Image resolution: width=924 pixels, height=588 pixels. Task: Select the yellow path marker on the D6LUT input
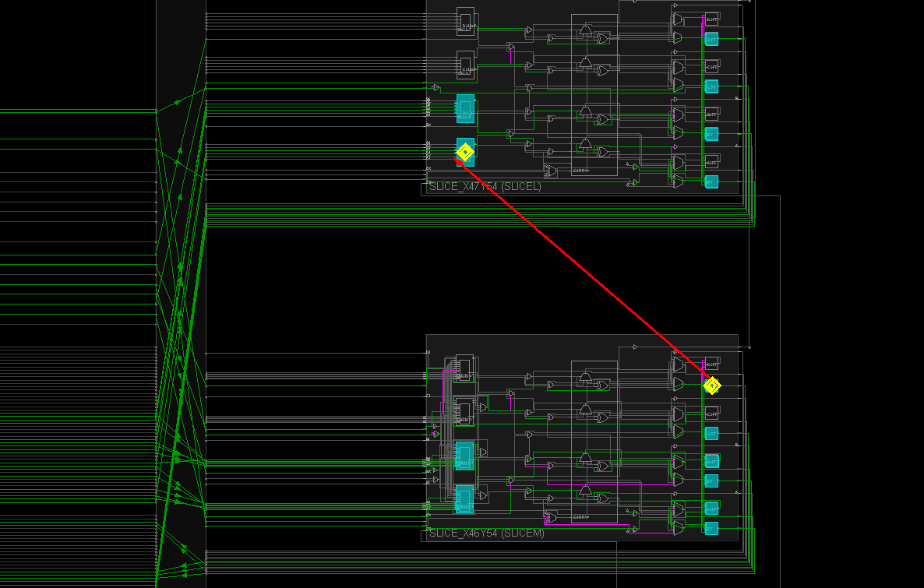467,152
